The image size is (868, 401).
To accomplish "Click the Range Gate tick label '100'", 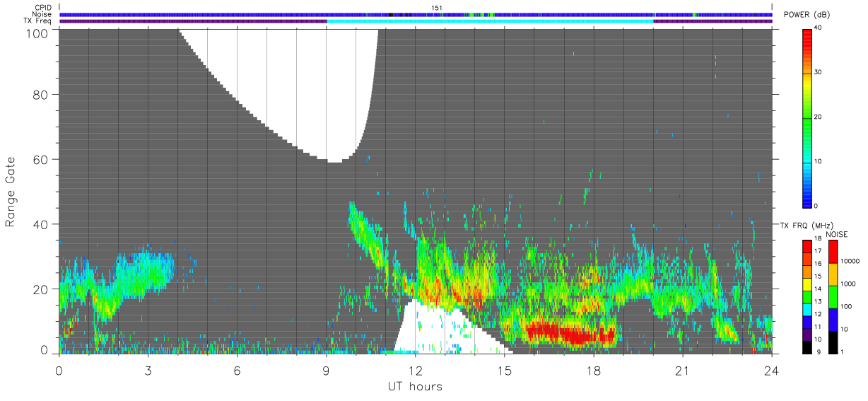I will point(38,33).
